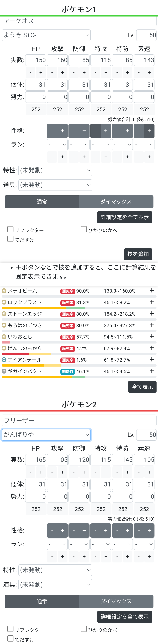The height and width of the screenshot is (644, 158).
Task: Open the ようき S+C- nature dropdown
Action: coord(46,35)
